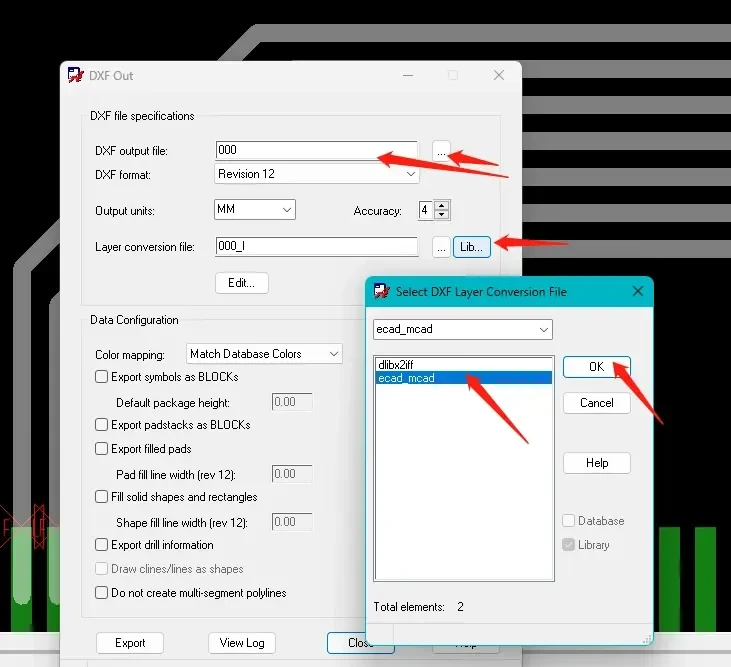Click the Edit... button

[241, 282]
